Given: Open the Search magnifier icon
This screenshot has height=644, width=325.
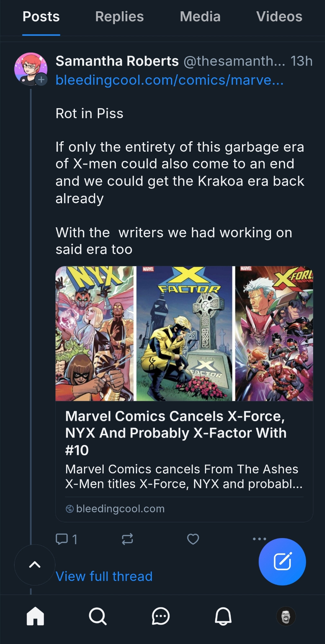Looking at the screenshot, I should click(97, 616).
